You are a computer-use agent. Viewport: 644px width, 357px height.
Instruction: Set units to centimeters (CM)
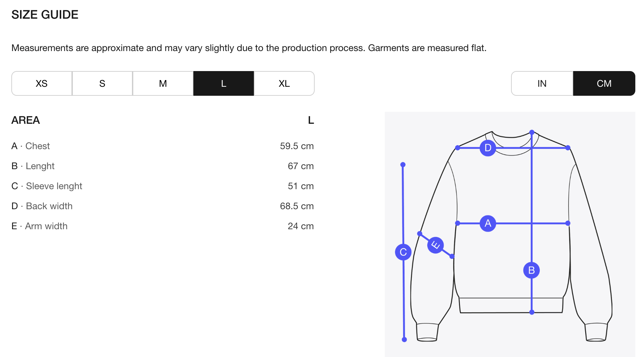(x=604, y=83)
